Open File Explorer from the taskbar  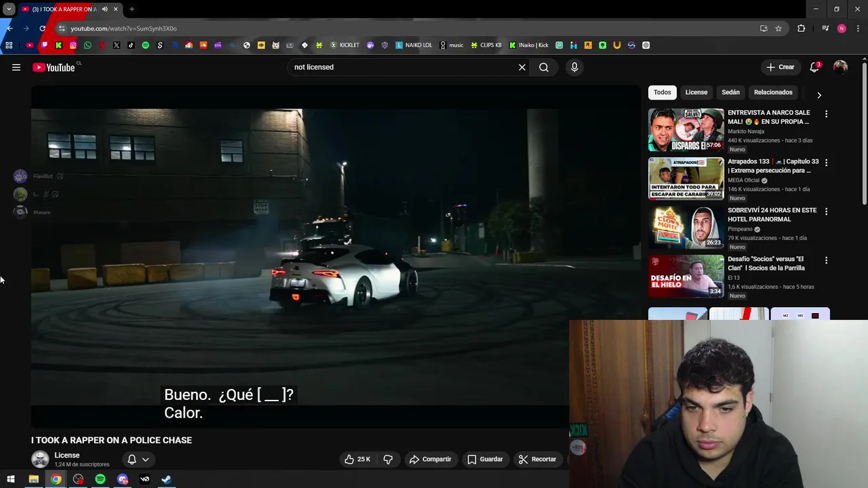click(33, 479)
